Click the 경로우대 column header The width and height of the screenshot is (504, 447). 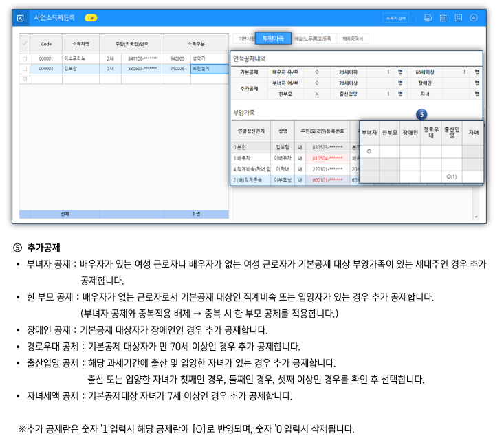pos(430,133)
